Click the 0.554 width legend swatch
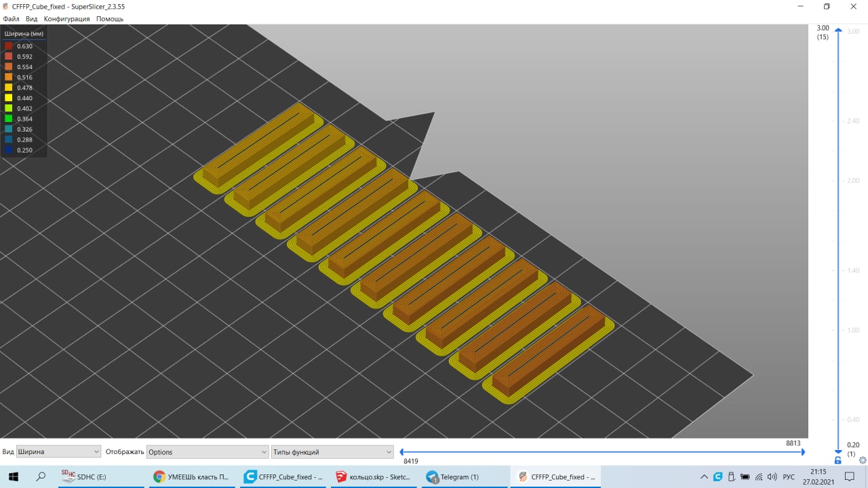Image resolution: width=868 pixels, height=488 pixels. [9, 66]
